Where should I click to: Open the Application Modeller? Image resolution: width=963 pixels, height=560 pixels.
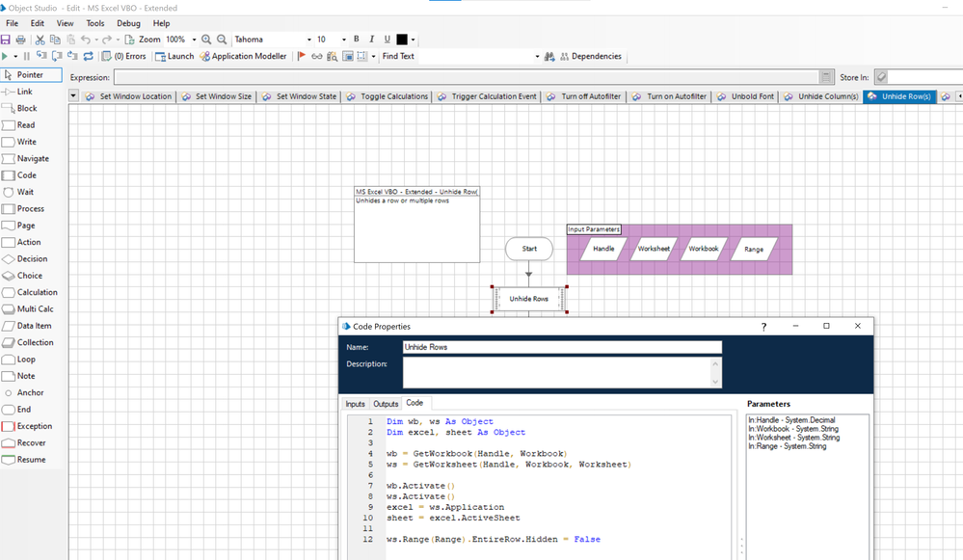(x=243, y=57)
